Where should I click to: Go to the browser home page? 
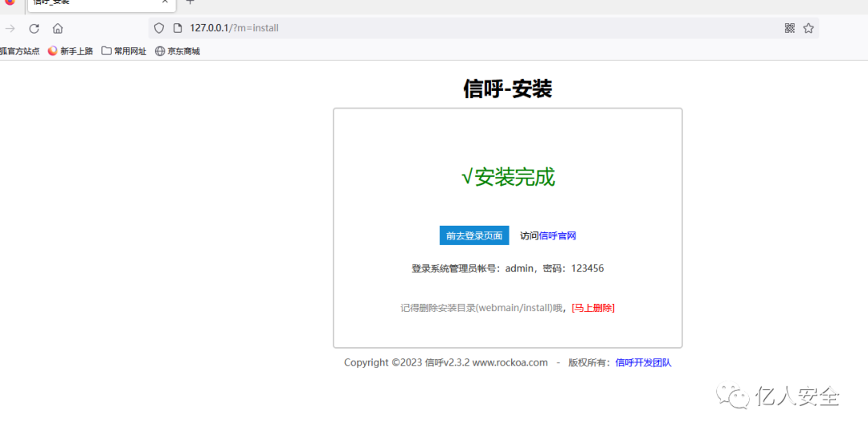[x=58, y=29]
